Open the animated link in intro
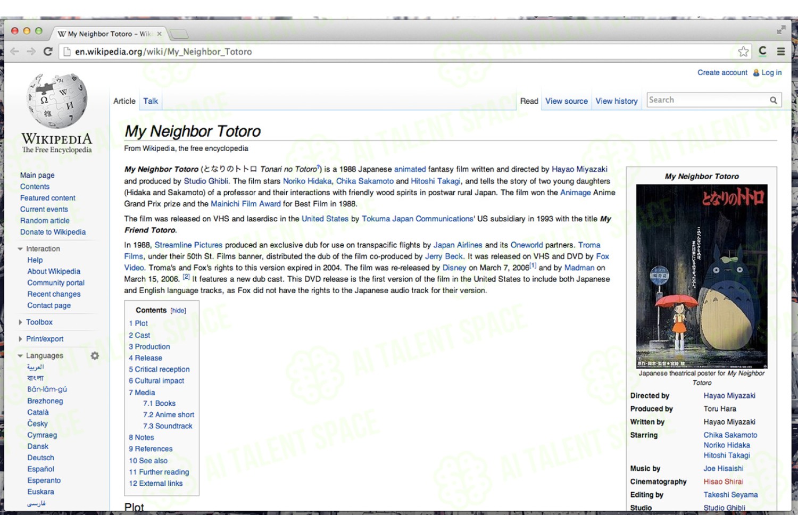The height and width of the screenshot is (532, 798). 410,169
